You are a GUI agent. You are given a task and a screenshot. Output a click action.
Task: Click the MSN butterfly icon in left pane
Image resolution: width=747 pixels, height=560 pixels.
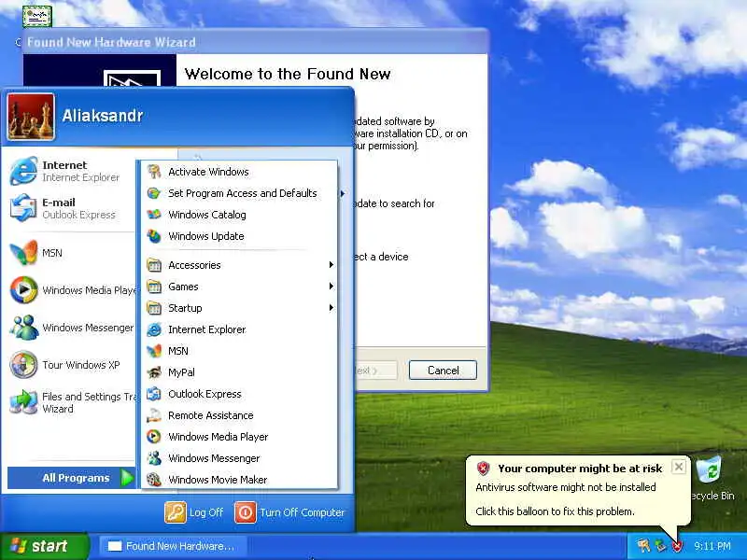tap(23, 252)
